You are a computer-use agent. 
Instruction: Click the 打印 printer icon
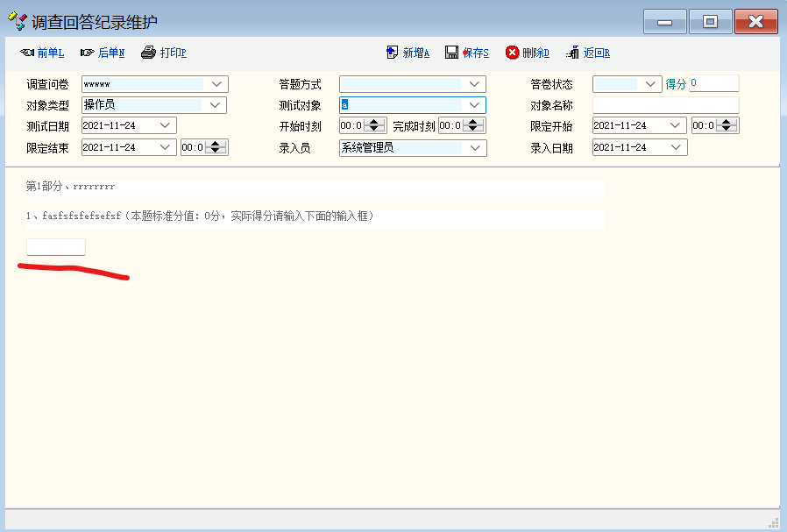[x=148, y=53]
